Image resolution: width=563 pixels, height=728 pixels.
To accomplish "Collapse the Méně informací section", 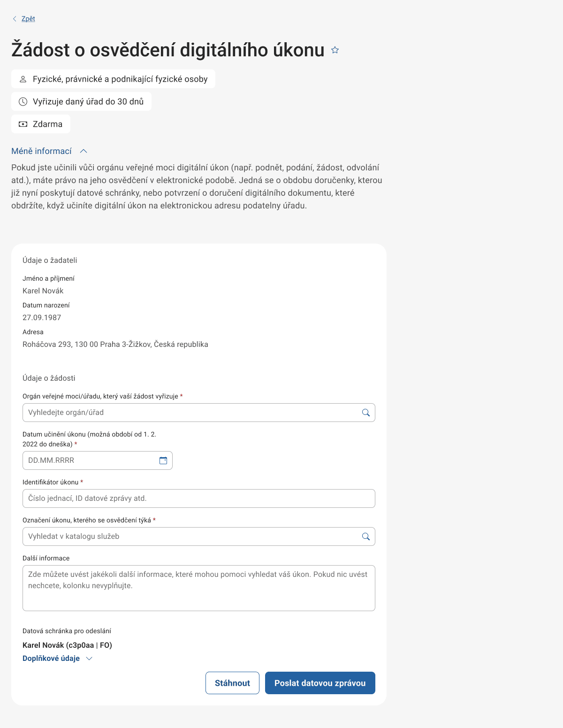I will pyautogui.click(x=42, y=151).
